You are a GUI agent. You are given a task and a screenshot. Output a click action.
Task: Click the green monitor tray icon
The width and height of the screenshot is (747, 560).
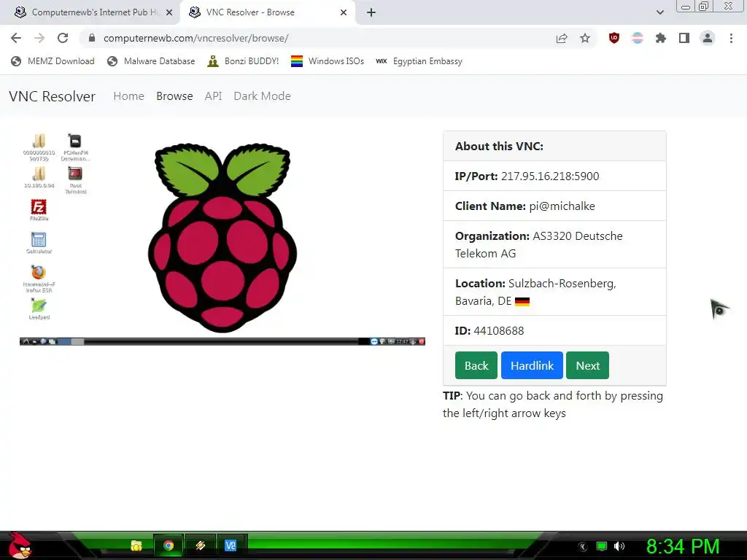pos(602,547)
